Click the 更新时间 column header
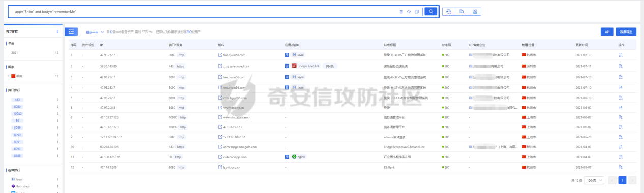 [581, 45]
